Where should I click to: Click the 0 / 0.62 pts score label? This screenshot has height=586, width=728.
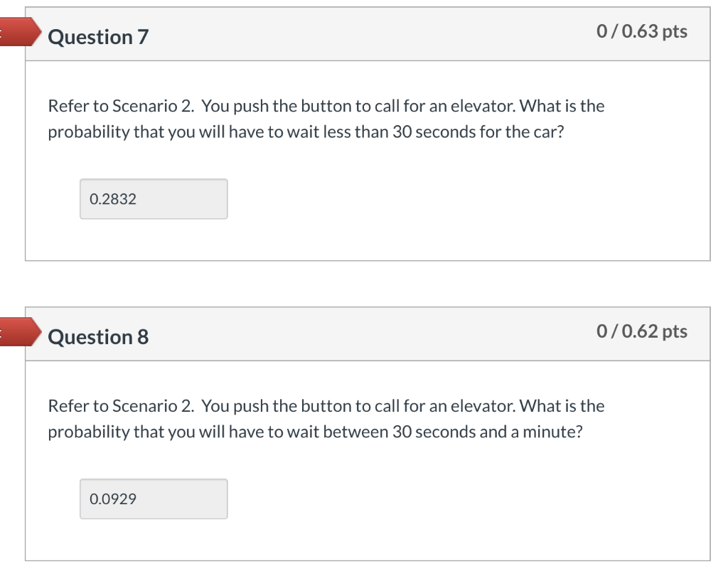point(642,331)
